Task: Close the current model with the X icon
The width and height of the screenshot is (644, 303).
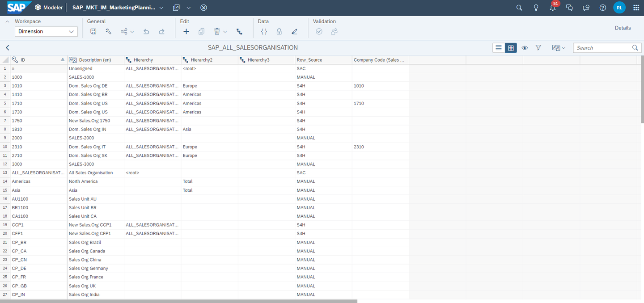Action: click(x=203, y=8)
